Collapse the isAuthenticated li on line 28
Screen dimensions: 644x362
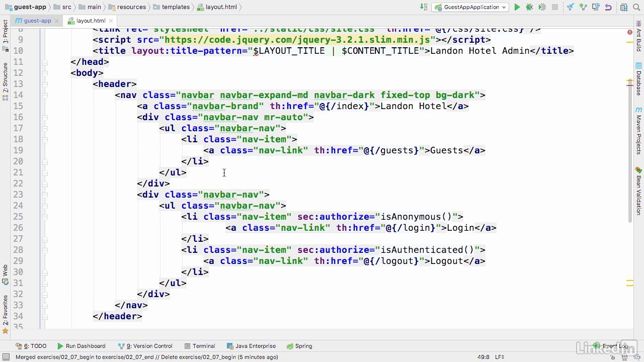tap(45, 250)
